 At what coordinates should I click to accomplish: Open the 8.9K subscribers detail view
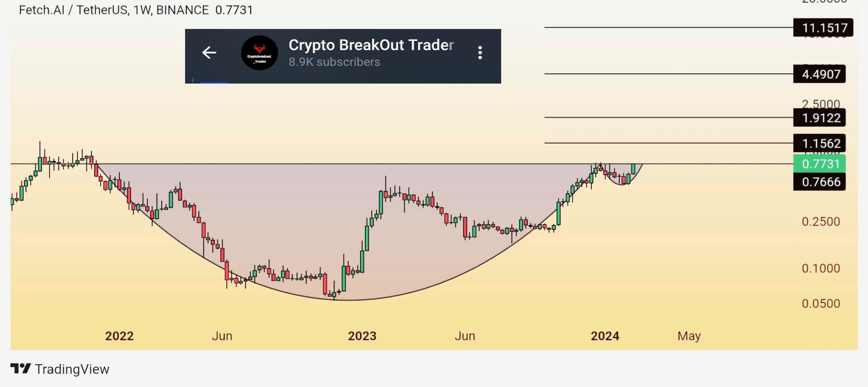click(x=334, y=62)
